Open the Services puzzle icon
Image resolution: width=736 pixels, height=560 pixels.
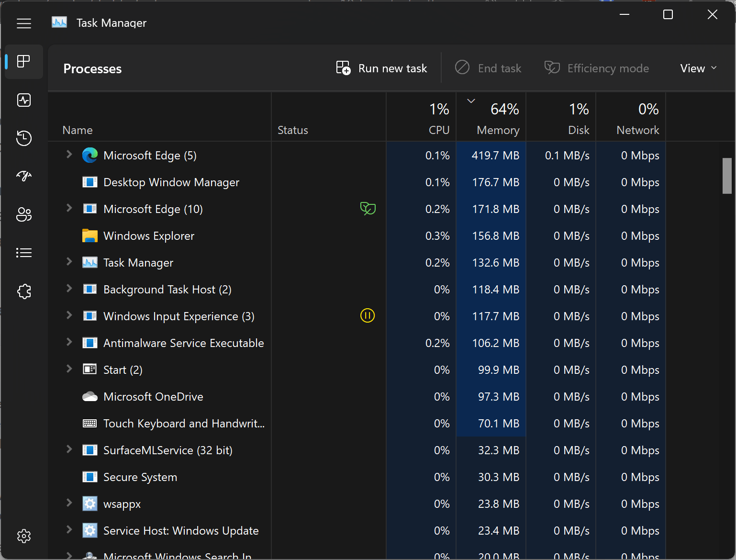(x=24, y=291)
